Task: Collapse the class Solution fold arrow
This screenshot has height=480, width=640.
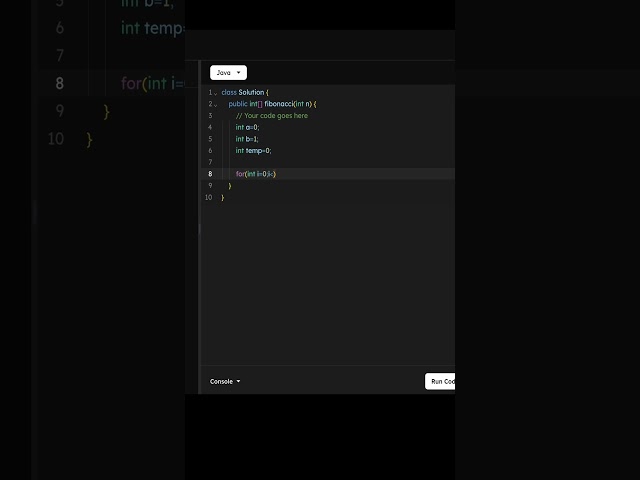Action: click(216, 93)
